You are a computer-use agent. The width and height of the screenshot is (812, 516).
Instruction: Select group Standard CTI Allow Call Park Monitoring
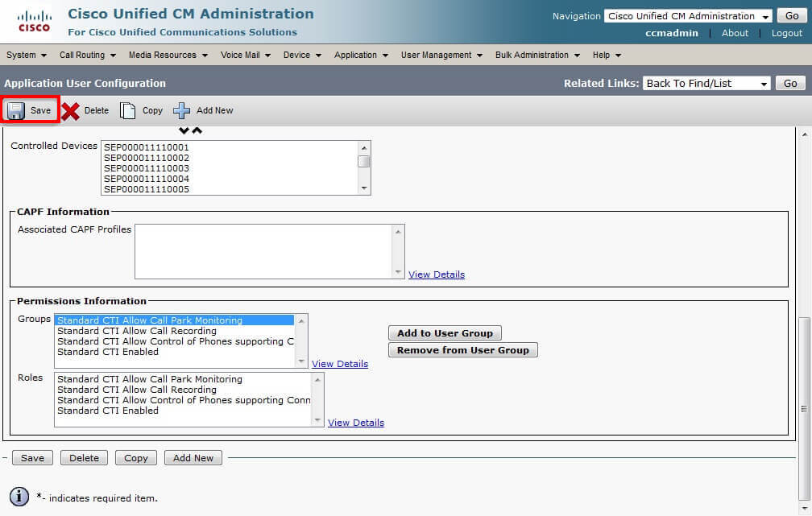tap(175, 320)
